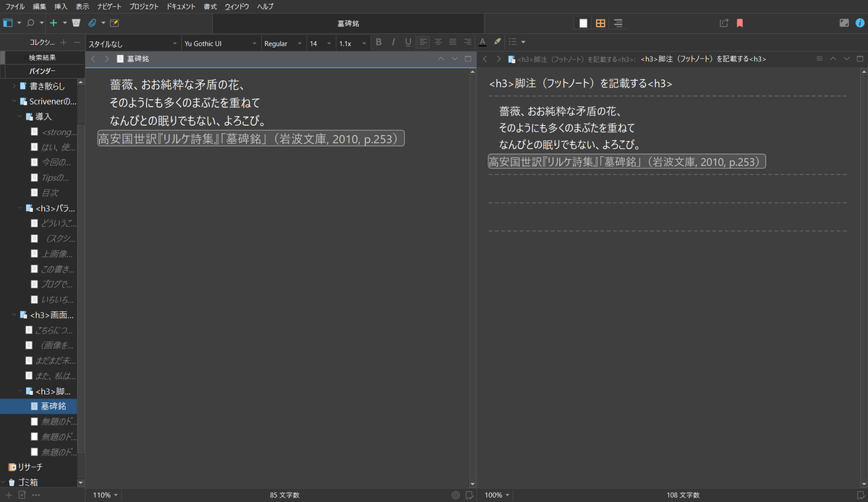Open the Yu Gothic UI font dropdown
Image resolution: width=868 pixels, height=502 pixels.
coord(221,43)
